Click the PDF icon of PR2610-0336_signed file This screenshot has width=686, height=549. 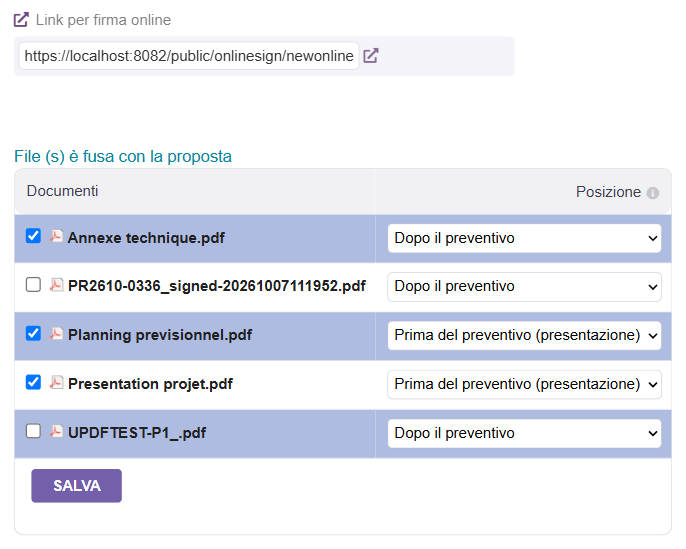pos(56,285)
